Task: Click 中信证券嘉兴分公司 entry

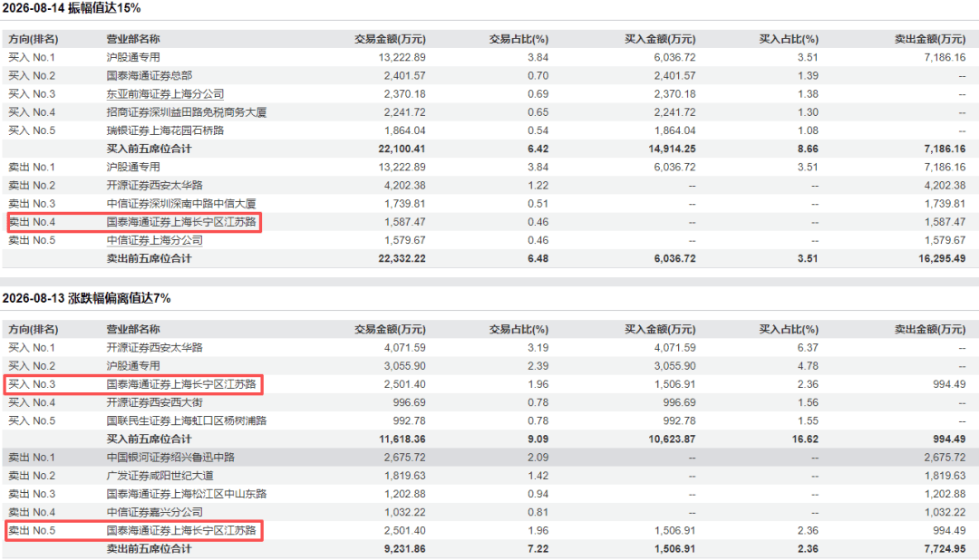Action: point(154,513)
